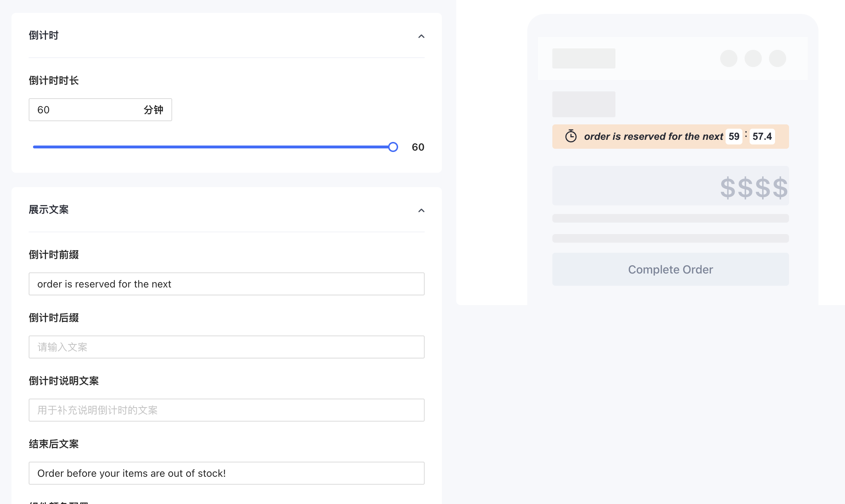This screenshot has width=845, height=504.
Task: Focus the 倒计时说明文案 input field
Action: tap(226, 410)
